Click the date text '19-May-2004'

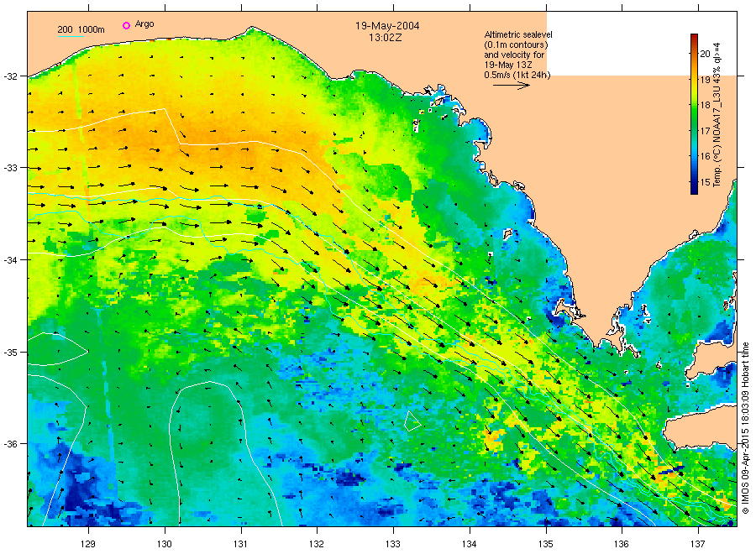click(x=387, y=26)
